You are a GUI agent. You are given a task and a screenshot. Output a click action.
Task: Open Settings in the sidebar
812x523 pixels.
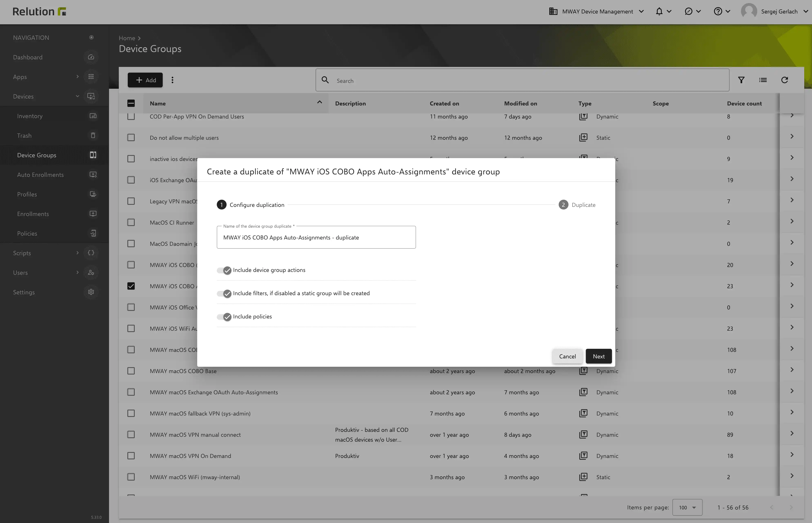54,292
